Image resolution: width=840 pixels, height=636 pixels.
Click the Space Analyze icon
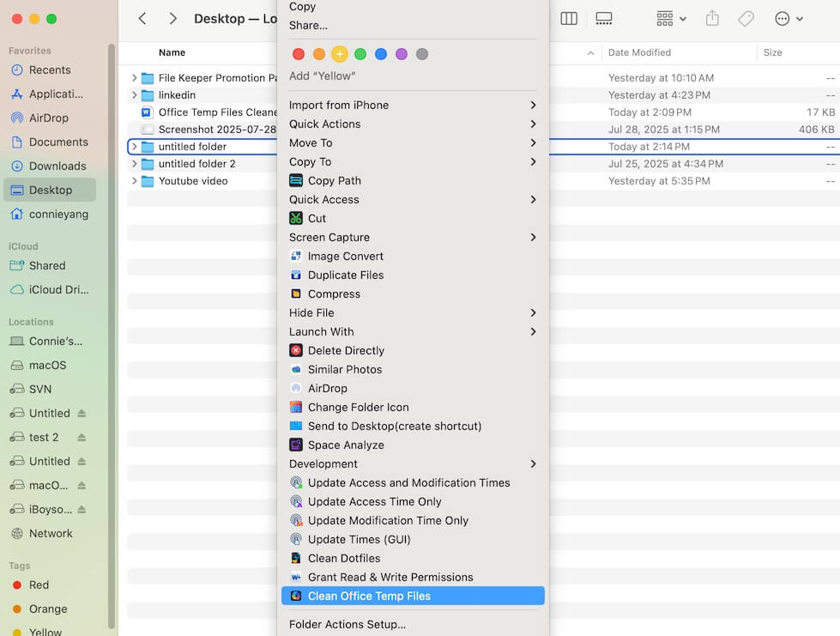point(296,445)
